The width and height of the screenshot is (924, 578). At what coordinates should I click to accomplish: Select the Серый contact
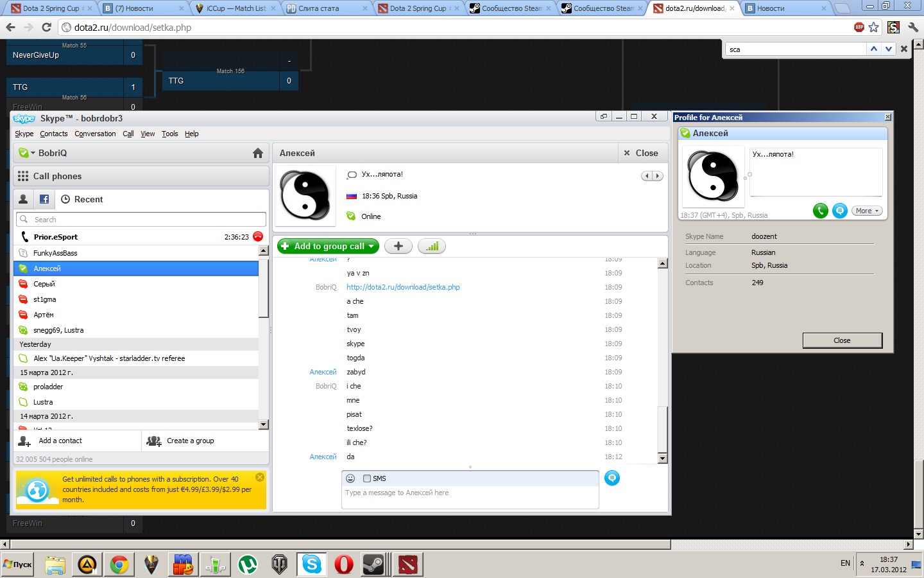click(136, 284)
